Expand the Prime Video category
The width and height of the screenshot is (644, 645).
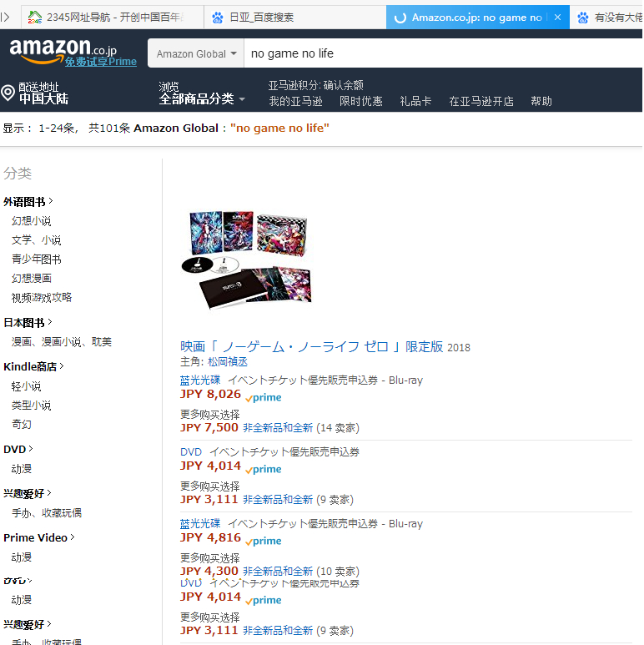39,537
